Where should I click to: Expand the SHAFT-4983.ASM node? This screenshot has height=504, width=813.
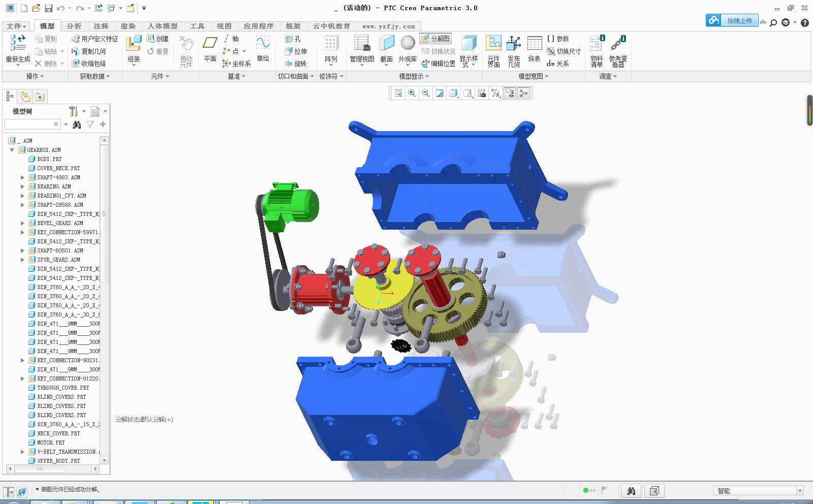point(22,177)
